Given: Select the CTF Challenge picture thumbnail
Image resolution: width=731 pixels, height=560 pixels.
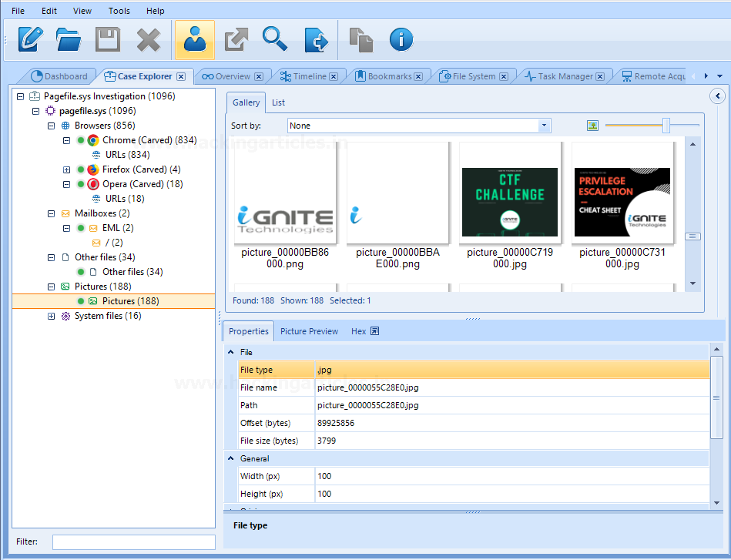Looking at the screenshot, I should (x=509, y=202).
